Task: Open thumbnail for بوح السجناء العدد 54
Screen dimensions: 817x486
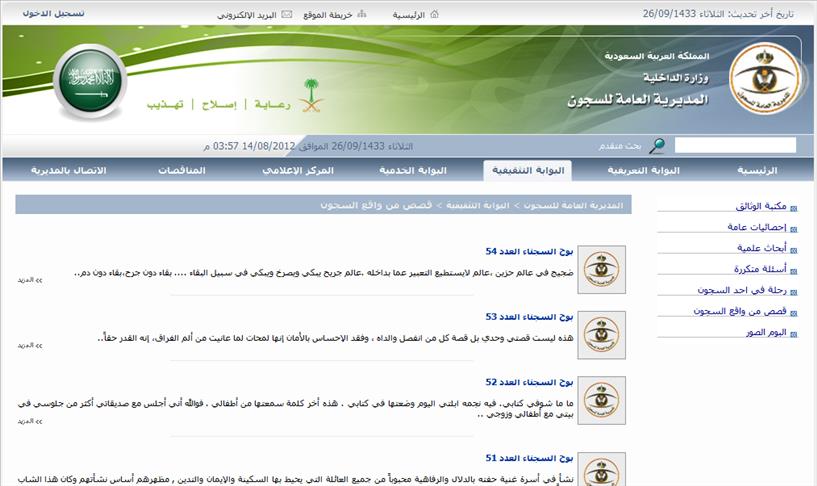Action: click(602, 267)
